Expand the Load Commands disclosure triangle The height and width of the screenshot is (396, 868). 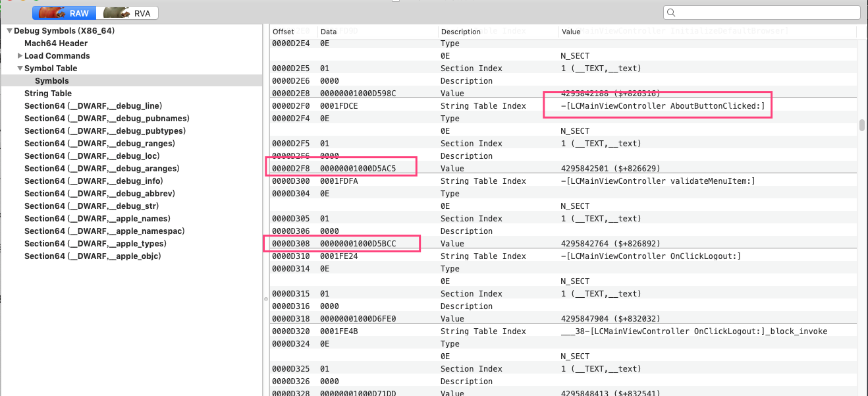point(20,56)
